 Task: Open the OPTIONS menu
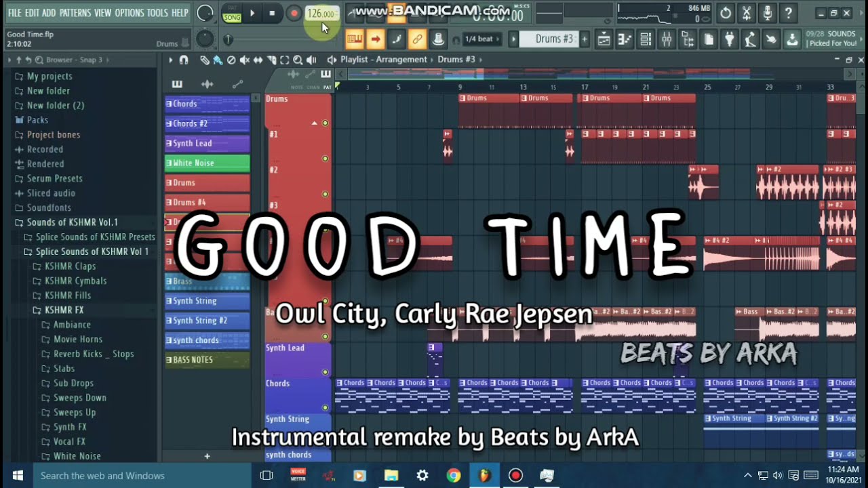129,13
